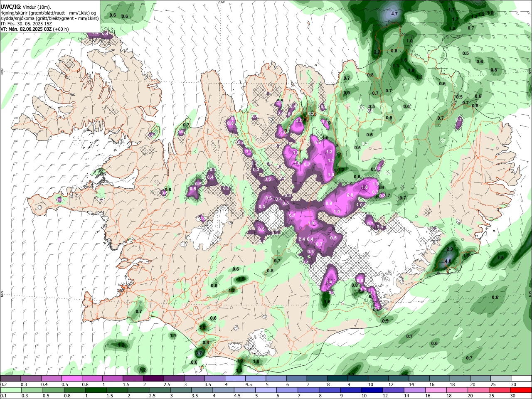532x399 pixels.
Task: Click the 4.8 precipitation value on the map
Action: click(x=448, y=261)
